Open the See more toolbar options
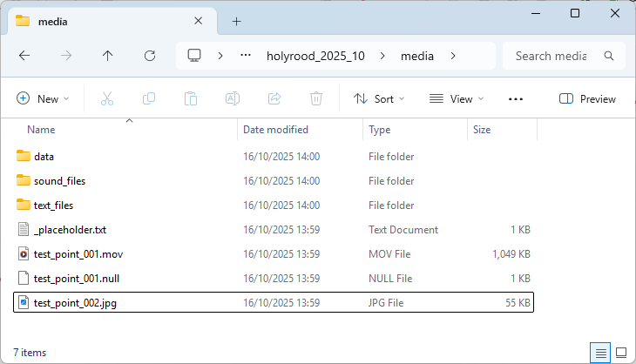 [x=516, y=99]
